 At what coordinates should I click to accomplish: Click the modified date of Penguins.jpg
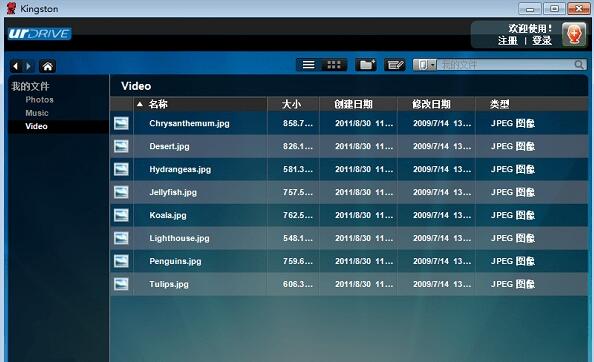[442, 261]
